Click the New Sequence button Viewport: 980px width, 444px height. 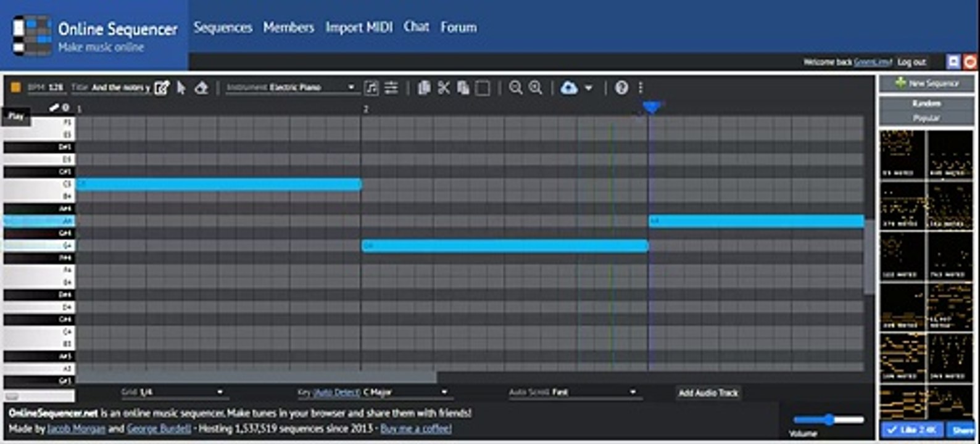(x=926, y=83)
